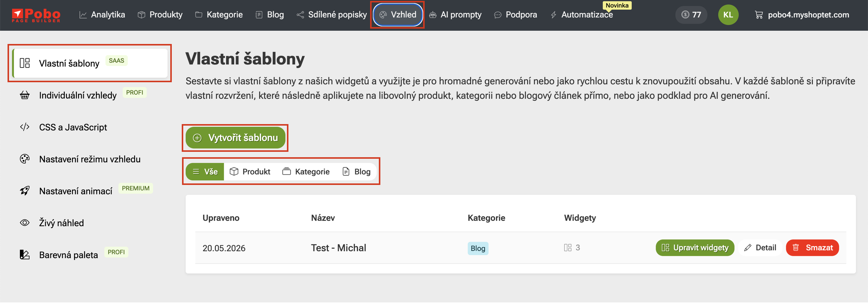The width and height of the screenshot is (868, 303).
Task: Click the shopping cart icon by shop name
Action: coord(759,15)
